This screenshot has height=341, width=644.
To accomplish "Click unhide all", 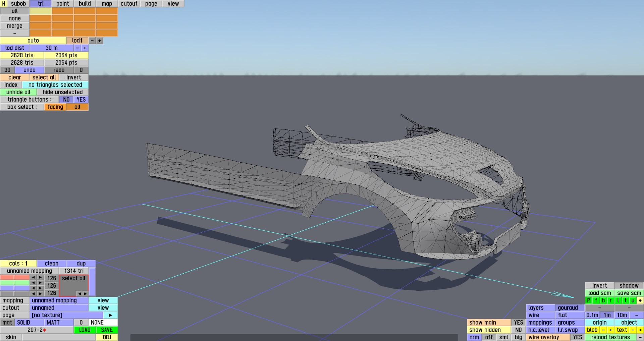I will pyautogui.click(x=18, y=92).
